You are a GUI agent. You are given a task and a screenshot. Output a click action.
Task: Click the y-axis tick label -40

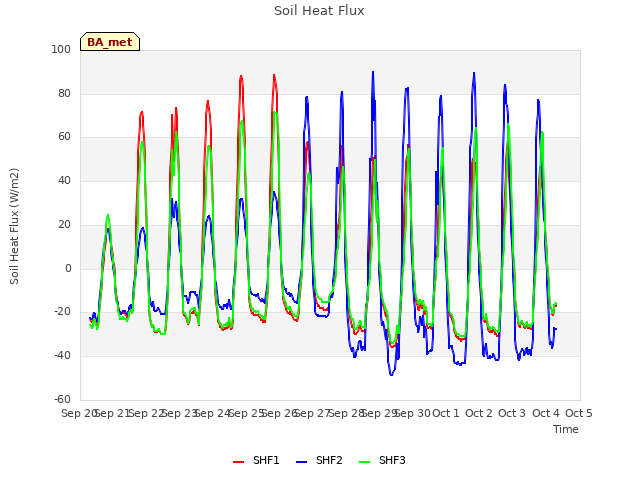coord(62,356)
